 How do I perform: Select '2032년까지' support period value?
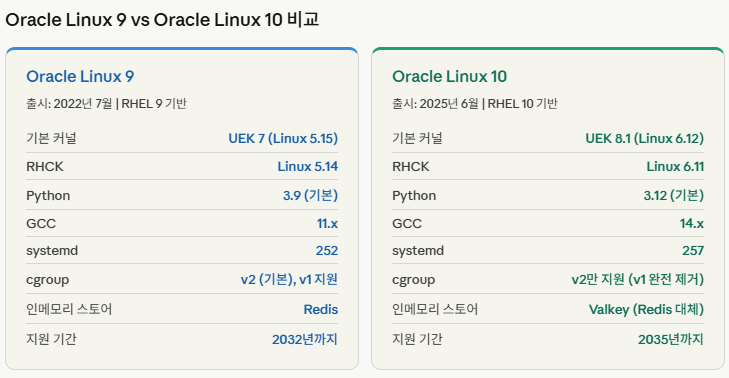click(x=305, y=339)
